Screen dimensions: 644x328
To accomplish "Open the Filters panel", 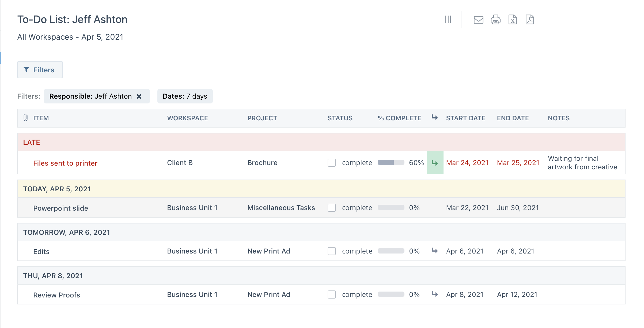I will coord(40,70).
